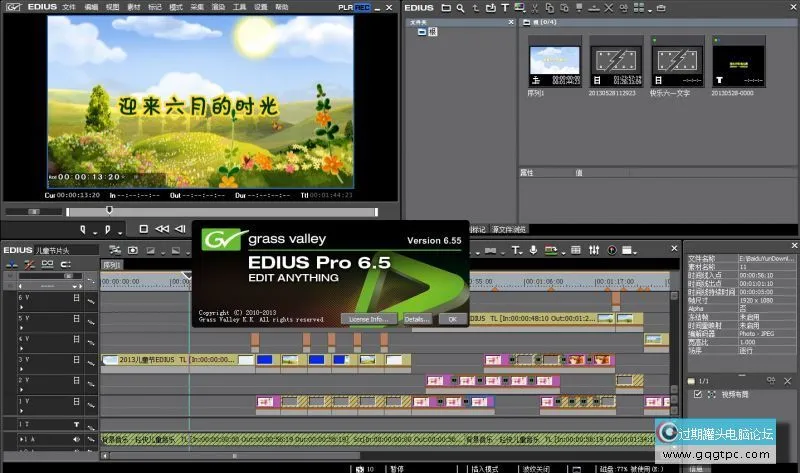Open the 编辑 (Edit) menu
The width and height of the screenshot is (800, 473).
(x=91, y=7)
